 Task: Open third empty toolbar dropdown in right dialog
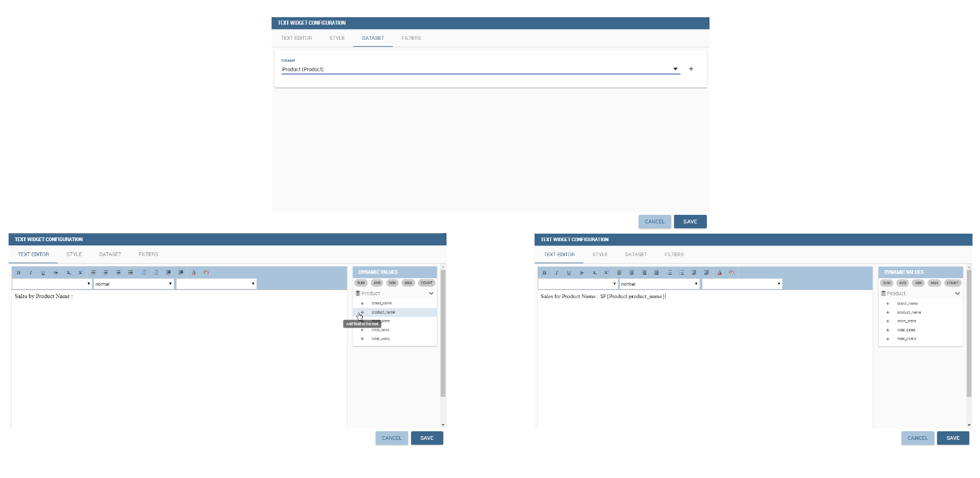click(x=742, y=284)
